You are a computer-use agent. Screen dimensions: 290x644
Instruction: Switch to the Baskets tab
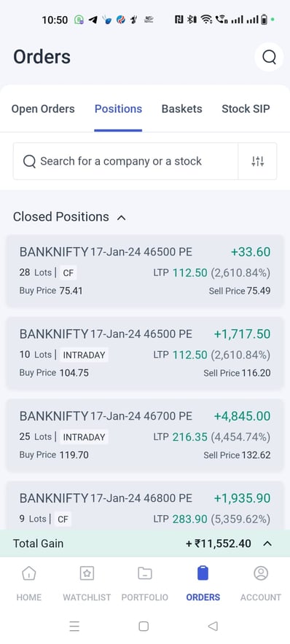(182, 109)
